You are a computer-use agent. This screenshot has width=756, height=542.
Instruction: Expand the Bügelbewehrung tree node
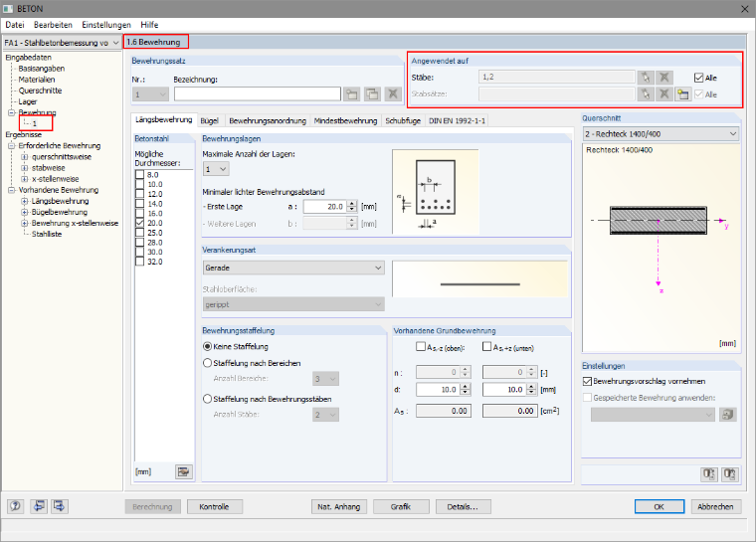pyautogui.click(x=24, y=212)
